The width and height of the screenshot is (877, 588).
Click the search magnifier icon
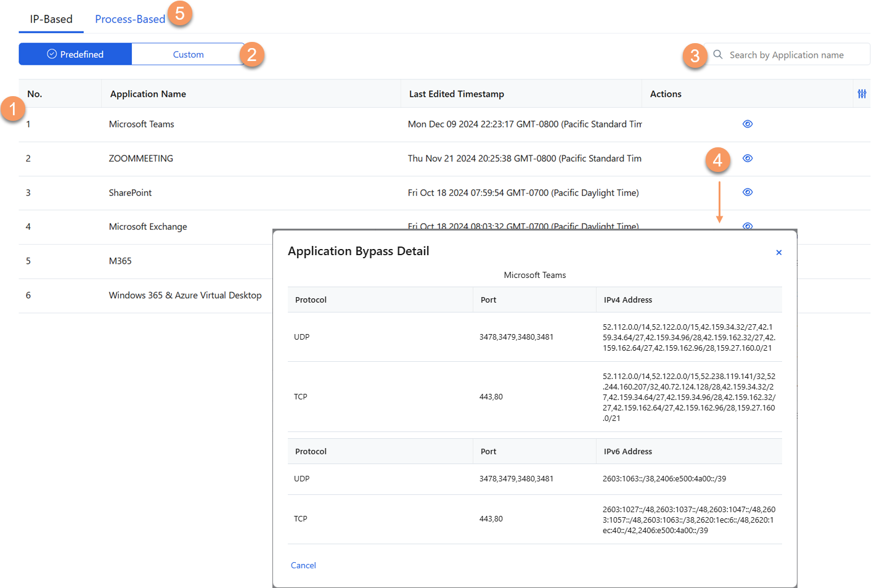(718, 55)
